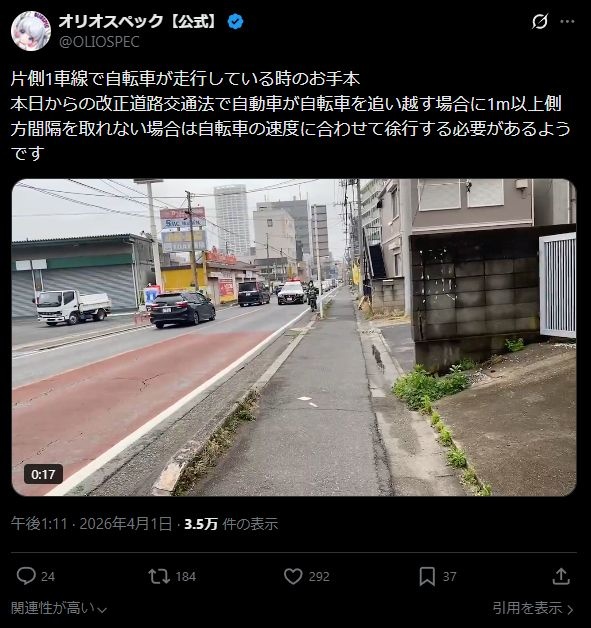Screen dimensions: 591x628
Task: Click the オリオスペック【公式】 display name
Action: click(x=138, y=22)
